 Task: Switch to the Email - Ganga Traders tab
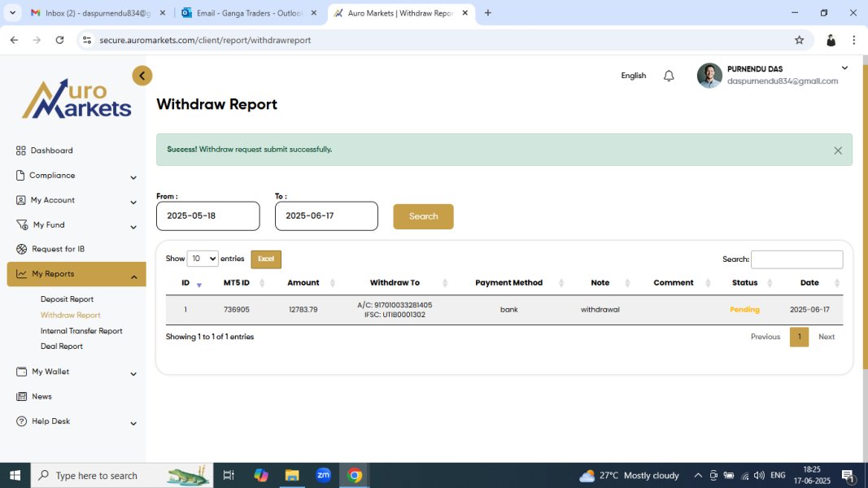(x=248, y=13)
